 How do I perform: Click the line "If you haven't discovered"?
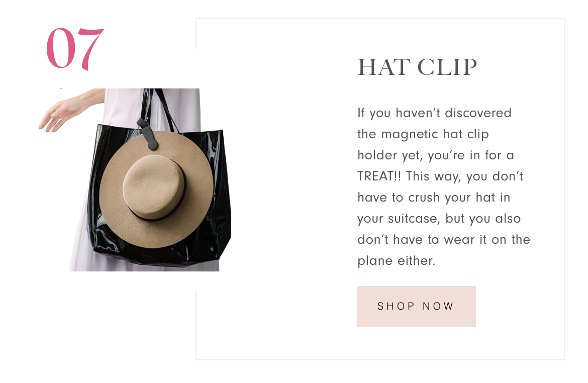coord(434,113)
